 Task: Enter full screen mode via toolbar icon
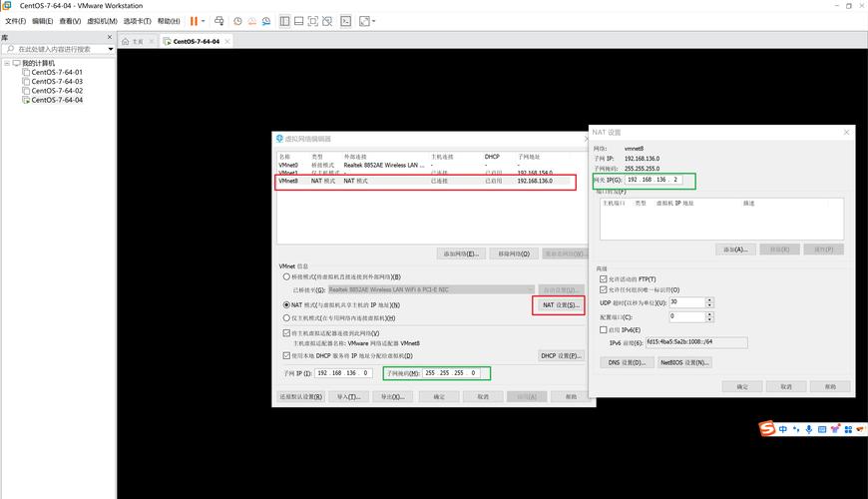[x=313, y=21]
